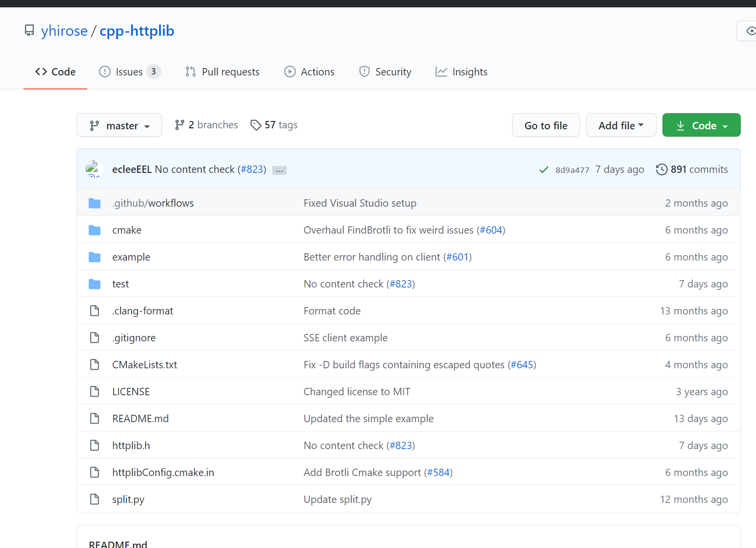
Task: Click the file icon for split.py
Action: coord(95,500)
